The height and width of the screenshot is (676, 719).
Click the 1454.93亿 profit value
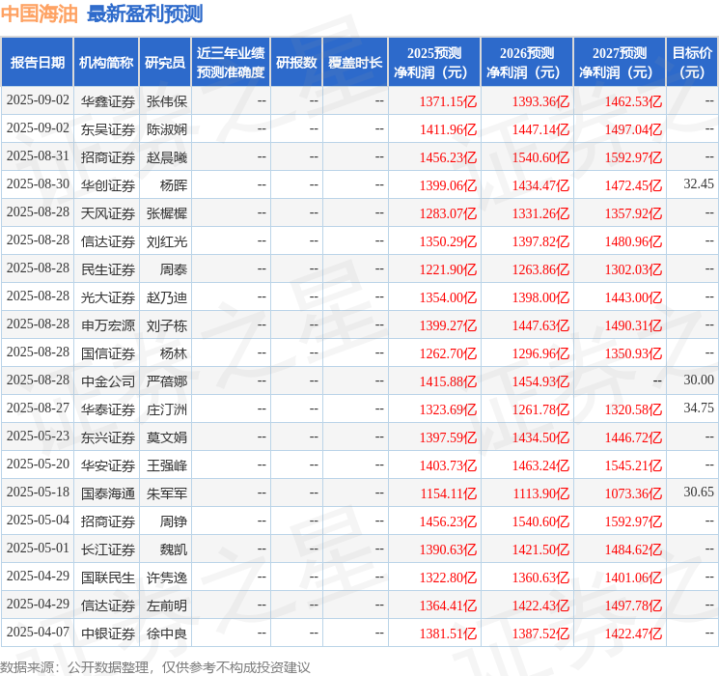point(541,382)
